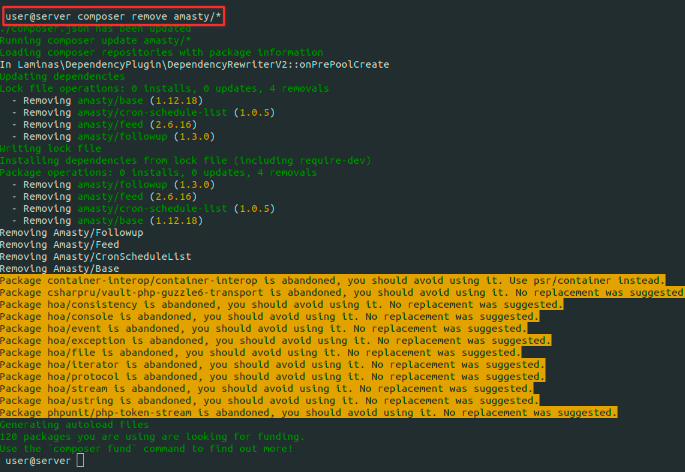The width and height of the screenshot is (685, 472).
Task: Click the 'Removing Amasty/Feed' line
Action: coord(59,245)
